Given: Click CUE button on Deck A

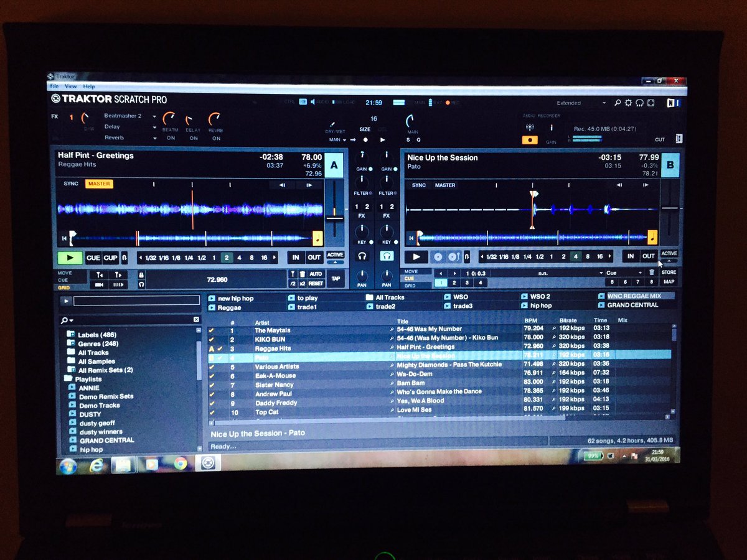Looking at the screenshot, I should point(93,258).
